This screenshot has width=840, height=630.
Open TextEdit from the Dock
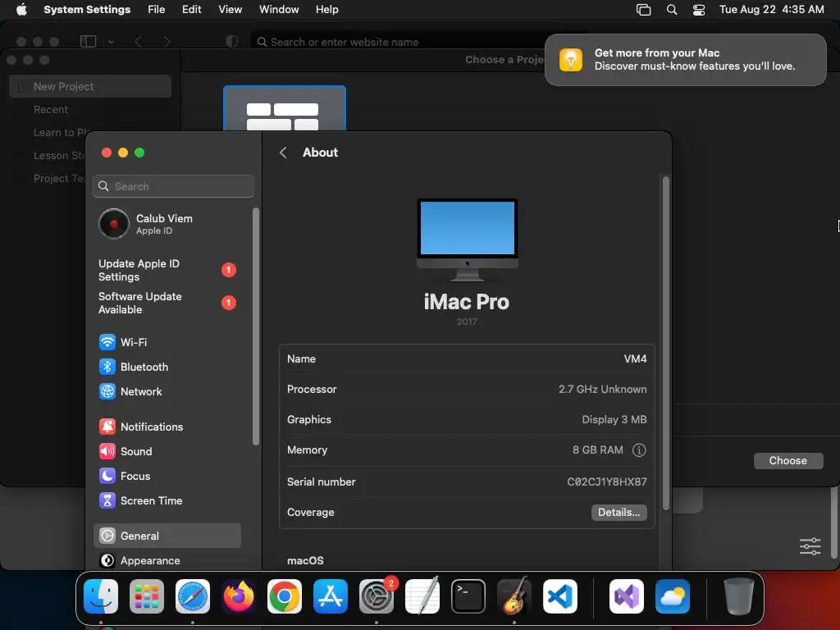[422, 596]
